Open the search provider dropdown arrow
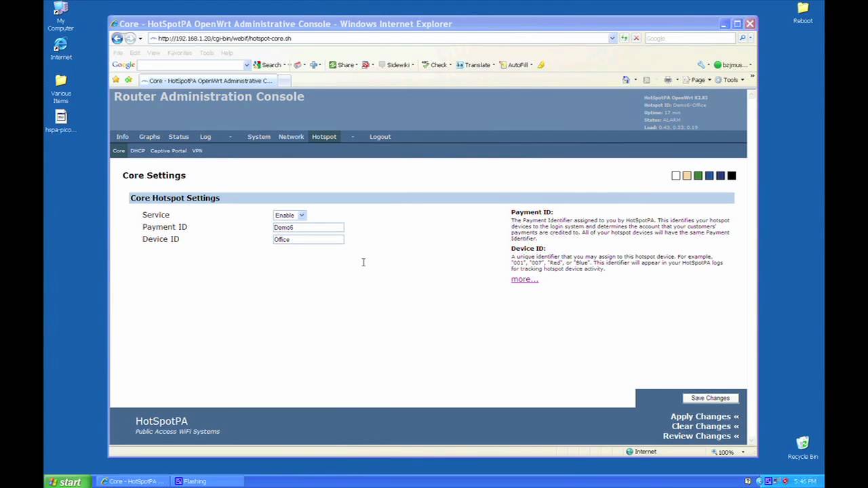 [751, 38]
